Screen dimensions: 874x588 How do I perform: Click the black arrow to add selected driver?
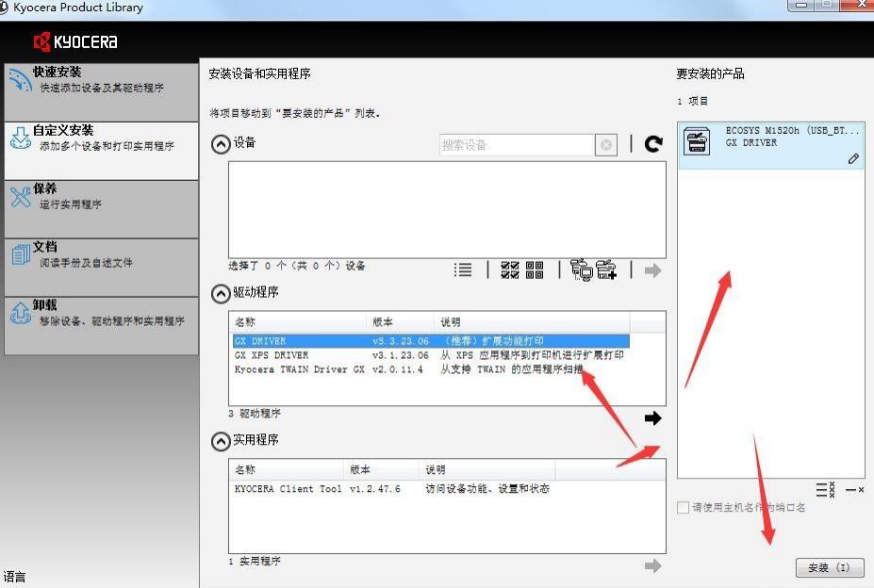coord(652,417)
